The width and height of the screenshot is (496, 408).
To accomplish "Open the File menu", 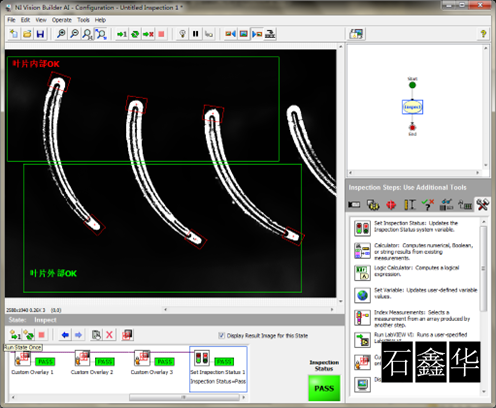I will point(11,20).
